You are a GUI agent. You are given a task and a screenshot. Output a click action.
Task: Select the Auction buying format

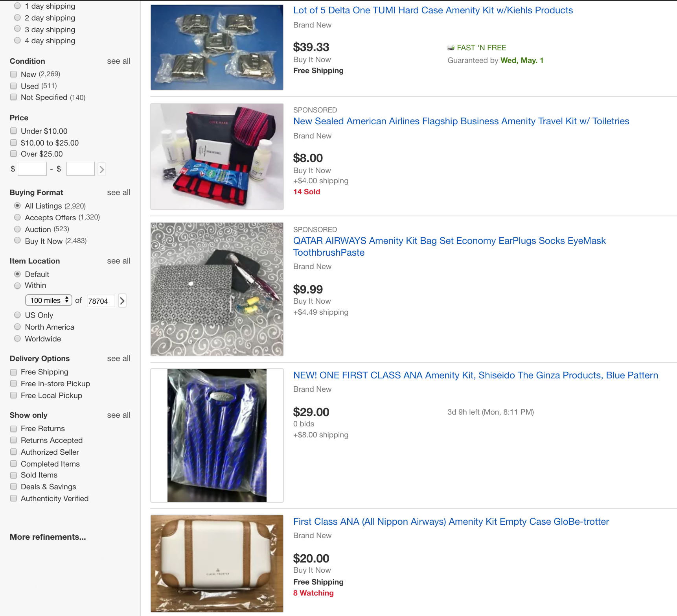(x=17, y=229)
